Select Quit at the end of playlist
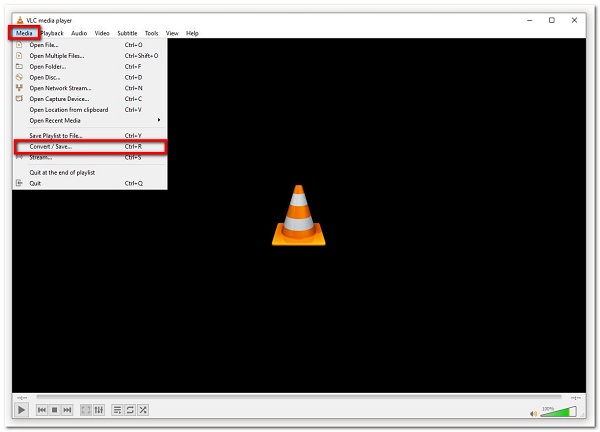This screenshot has height=432, width=600. click(90, 173)
